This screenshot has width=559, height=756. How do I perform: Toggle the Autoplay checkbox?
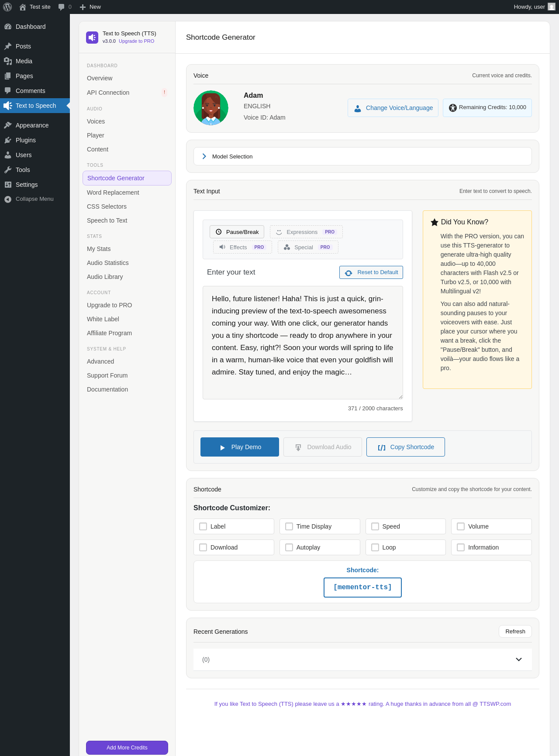(289, 547)
